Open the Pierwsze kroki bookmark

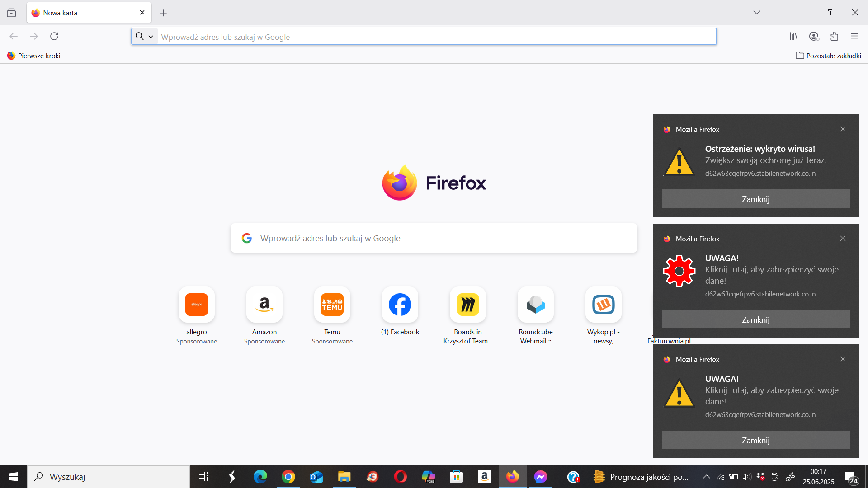click(x=34, y=56)
